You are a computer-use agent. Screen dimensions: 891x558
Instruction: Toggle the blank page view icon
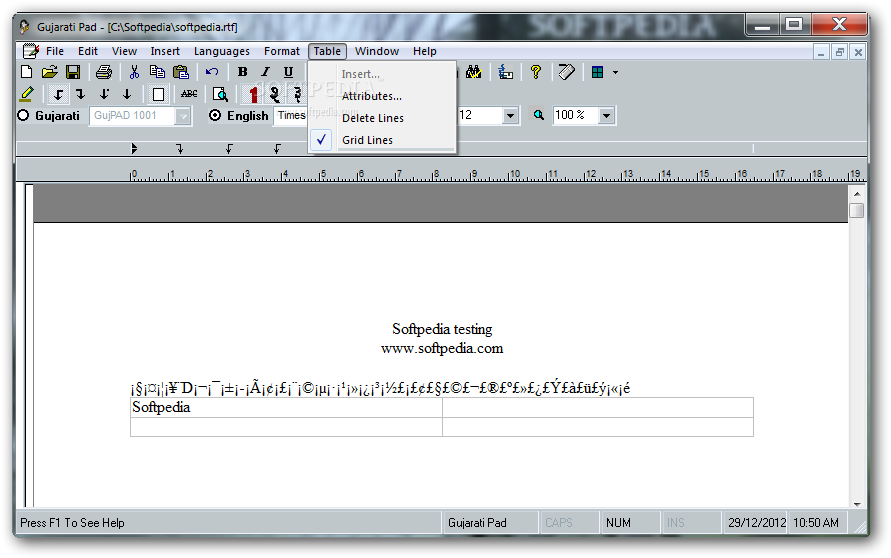pyautogui.click(x=158, y=94)
